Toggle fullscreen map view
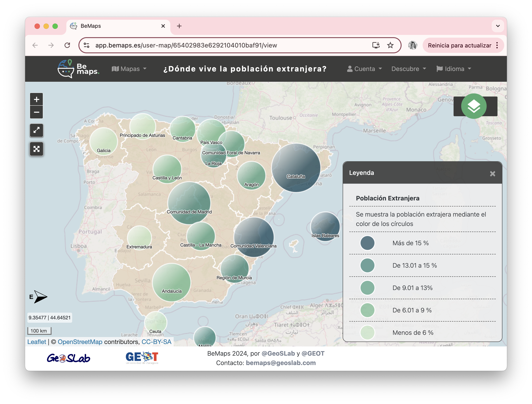Image resolution: width=532 pixels, height=404 pixels. (36, 130)
